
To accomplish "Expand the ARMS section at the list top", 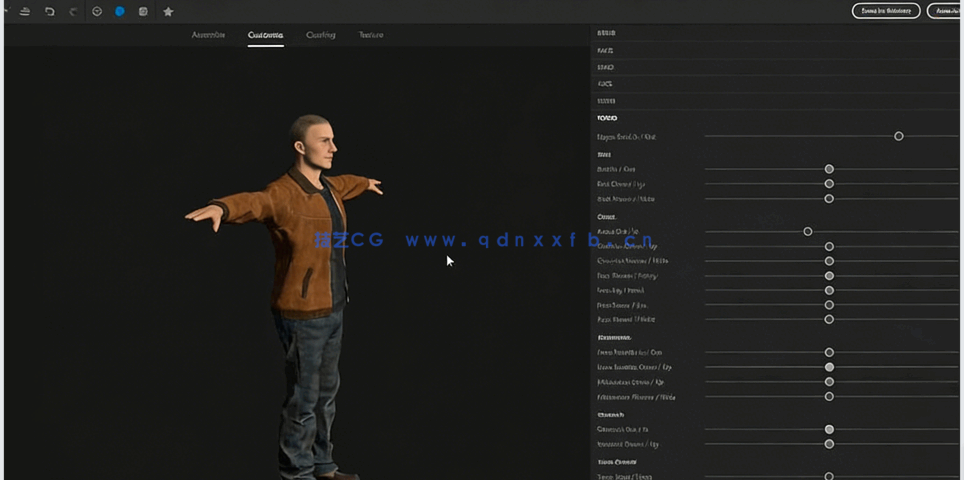I will click(x=606, y=33).
